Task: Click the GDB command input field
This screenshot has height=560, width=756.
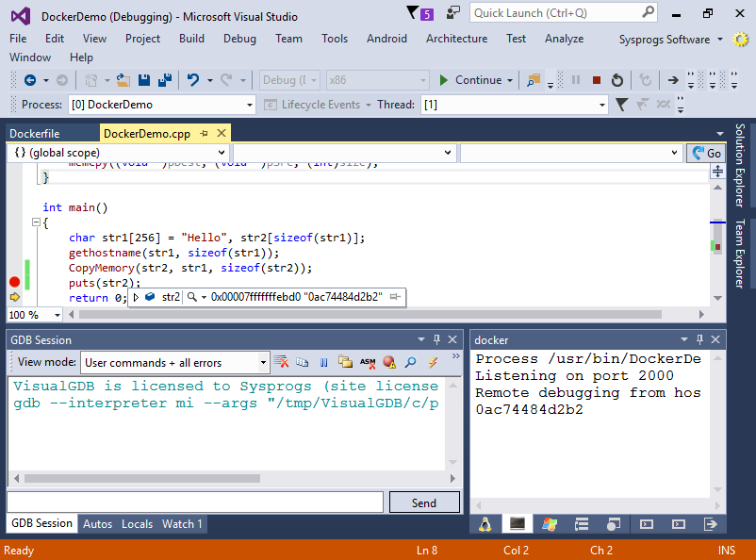Action: 195,502
